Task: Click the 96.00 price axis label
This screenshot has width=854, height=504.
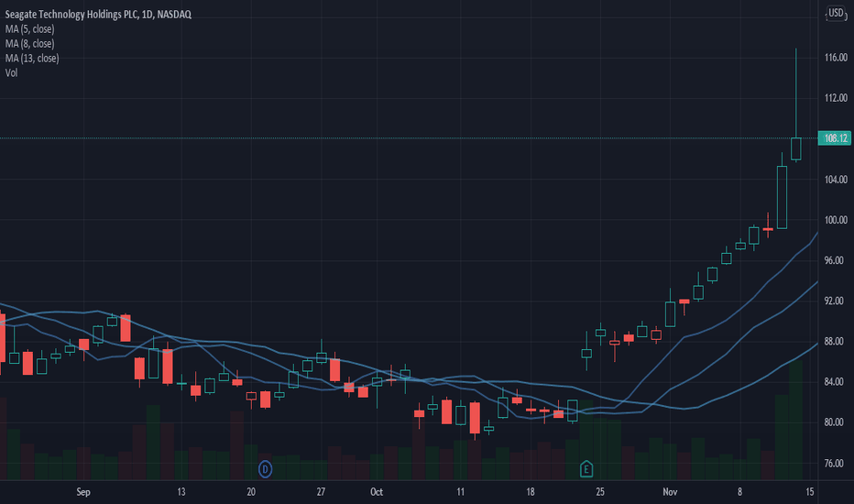Action: point(836,260)
